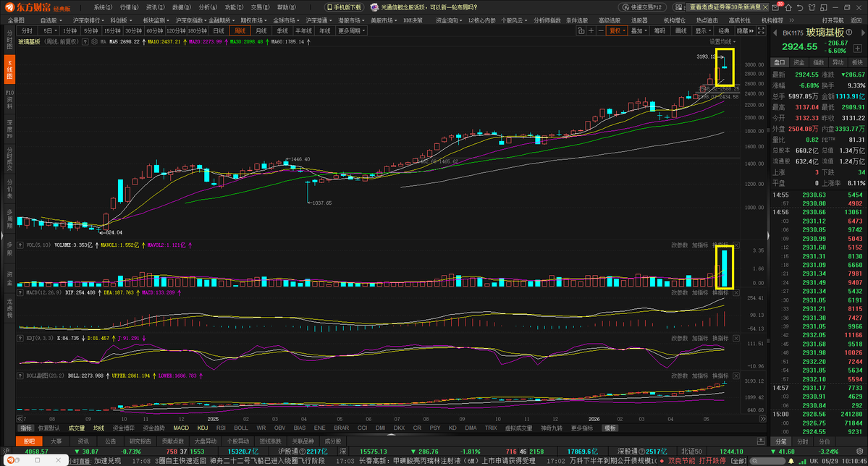Close the BOLL indicator panel
This screenshot has width=868, height=466.
pyautogui.click(x=736, y=376)
